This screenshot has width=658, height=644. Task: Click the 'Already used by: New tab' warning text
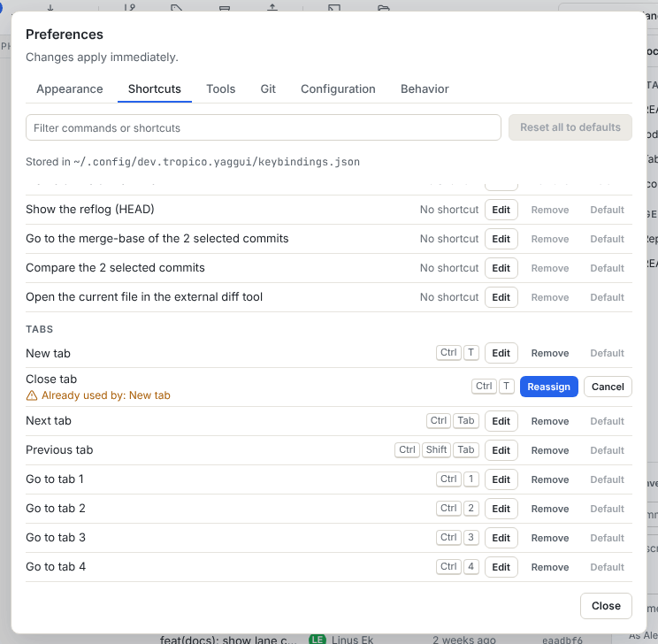tap(106, 395)
